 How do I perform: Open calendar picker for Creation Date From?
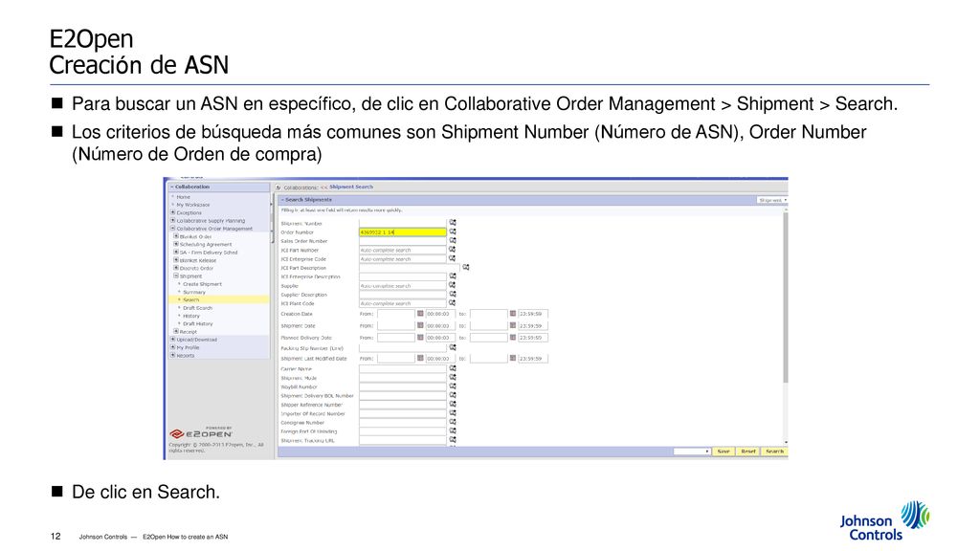421,314
